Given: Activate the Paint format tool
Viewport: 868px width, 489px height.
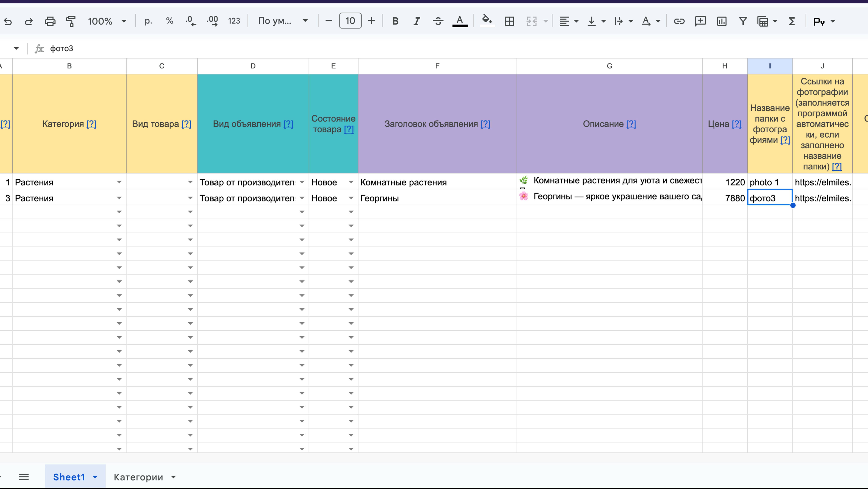Looking at the screenshot, I should [x=71, y=22].
